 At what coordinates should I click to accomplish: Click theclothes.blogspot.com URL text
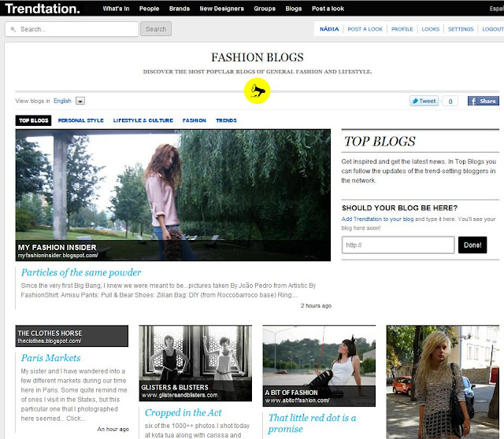tap(49, 341)
